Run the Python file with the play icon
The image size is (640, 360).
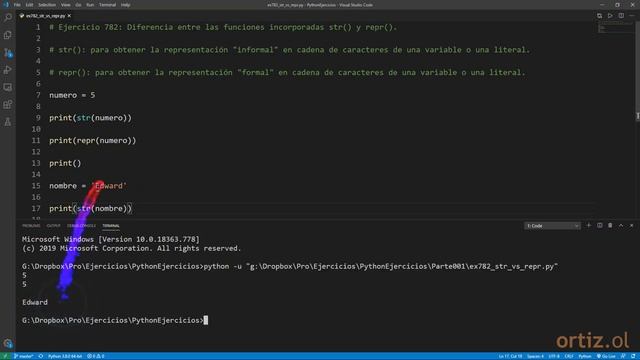point(610,16)
